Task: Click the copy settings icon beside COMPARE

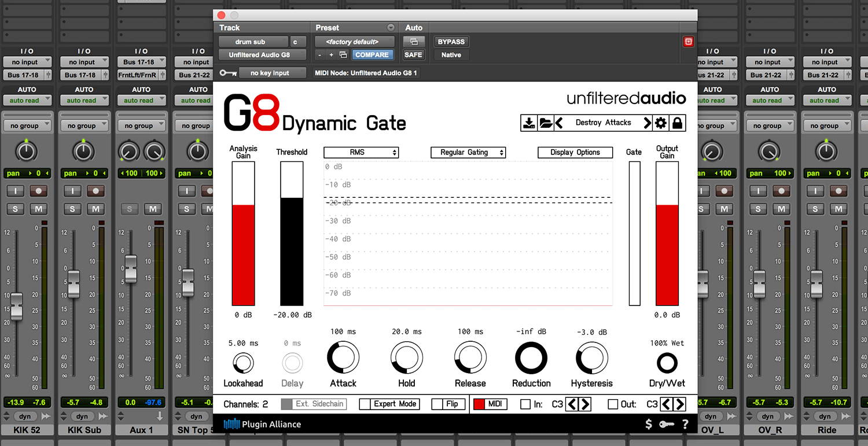Action: [x=343, y=55]
